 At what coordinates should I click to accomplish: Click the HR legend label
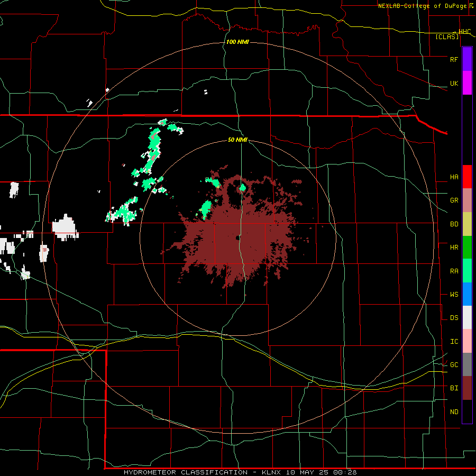point(454,248)
